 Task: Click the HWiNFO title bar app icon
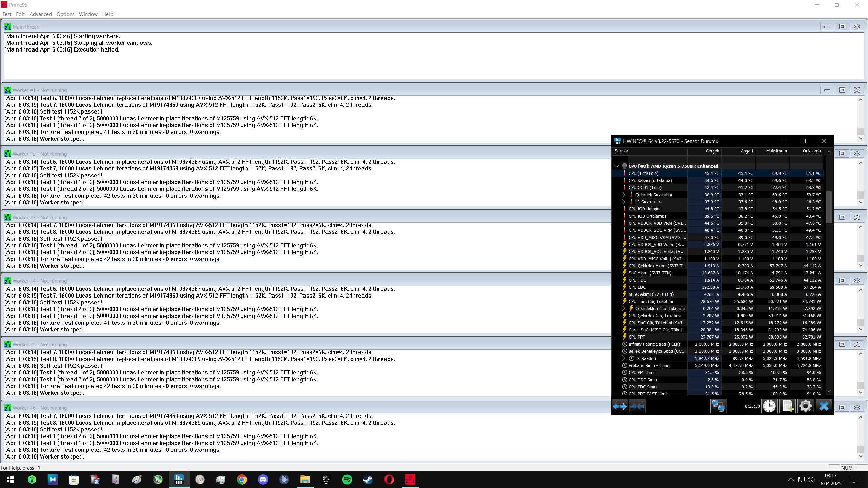coord(618,141)
